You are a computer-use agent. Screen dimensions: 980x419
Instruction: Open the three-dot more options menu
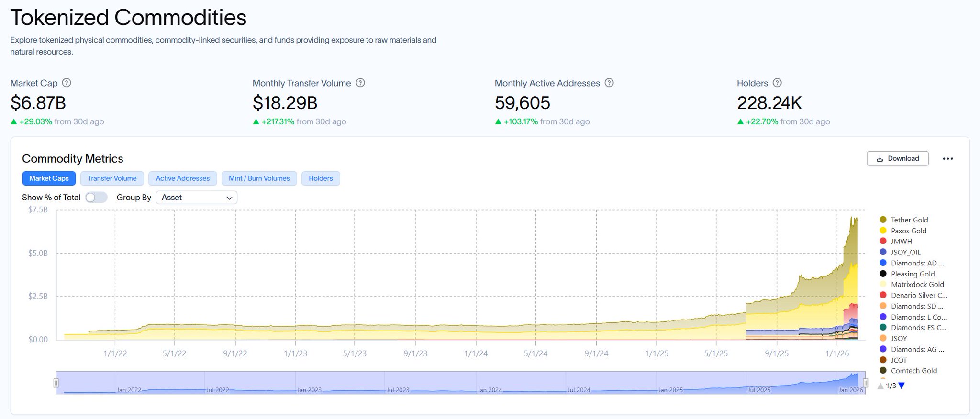click(947, 159)
